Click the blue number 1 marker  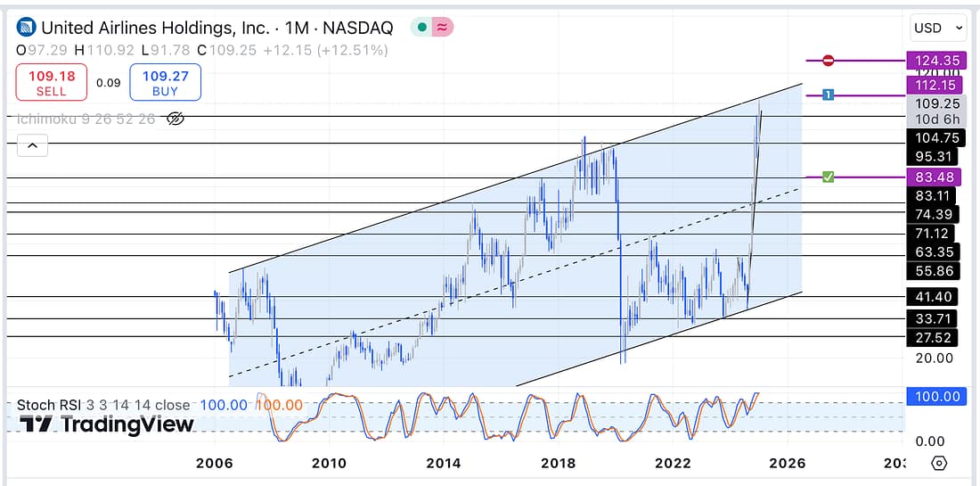point(829,95)
